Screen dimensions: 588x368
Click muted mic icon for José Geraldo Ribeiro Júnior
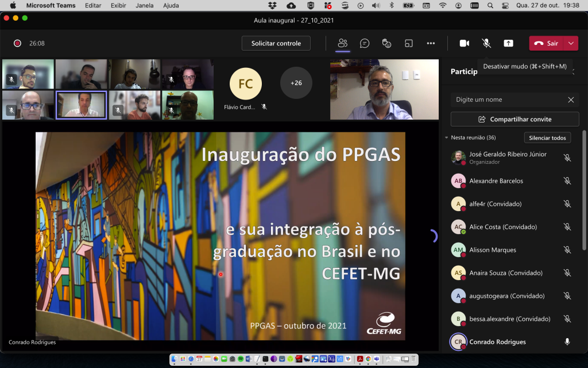567,158
